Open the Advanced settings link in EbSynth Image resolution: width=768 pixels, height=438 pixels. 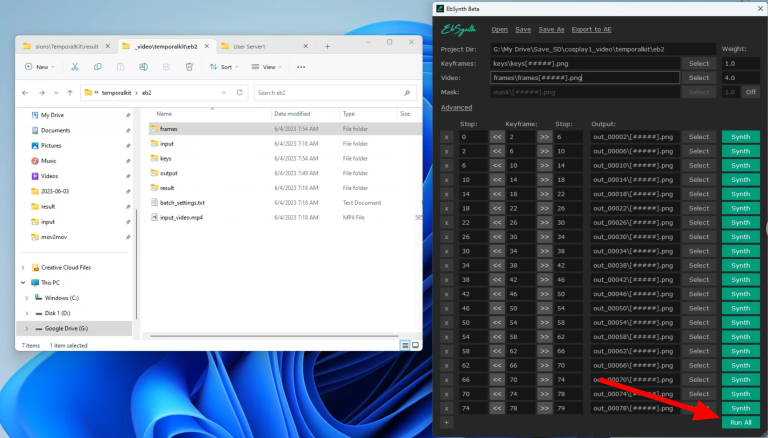coord(456,107)
